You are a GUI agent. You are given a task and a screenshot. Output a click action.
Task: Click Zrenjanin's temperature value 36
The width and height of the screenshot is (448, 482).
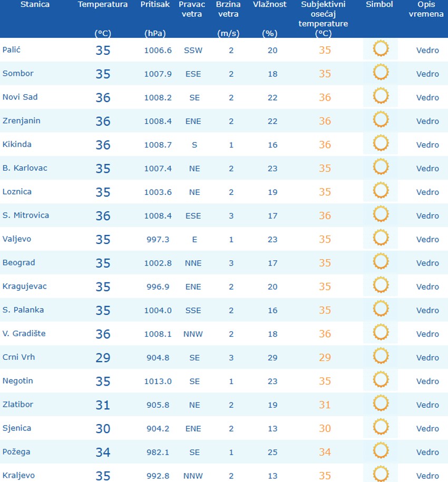pyautogui.click(x=103, y=121)
